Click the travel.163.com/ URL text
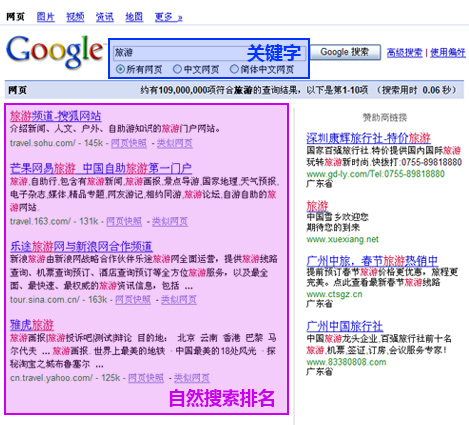This screenshot has height=425, width=469. tap(40, 221)
